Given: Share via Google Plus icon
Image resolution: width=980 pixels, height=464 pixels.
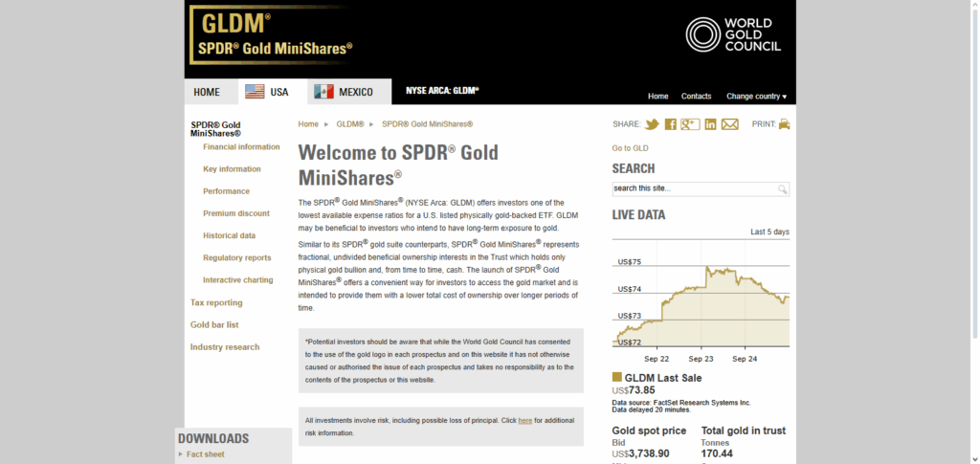Looking at the screenshot, I should (x=690, y=124).
